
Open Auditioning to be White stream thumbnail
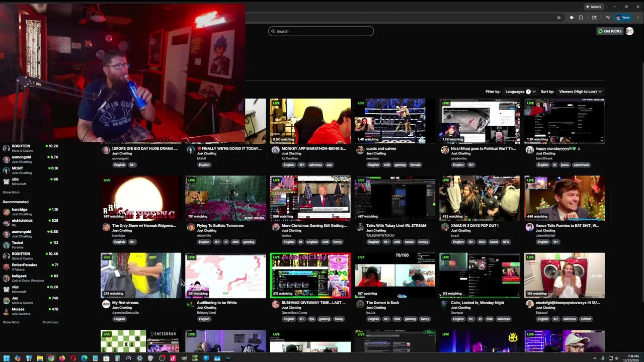(x=225, y=275)
